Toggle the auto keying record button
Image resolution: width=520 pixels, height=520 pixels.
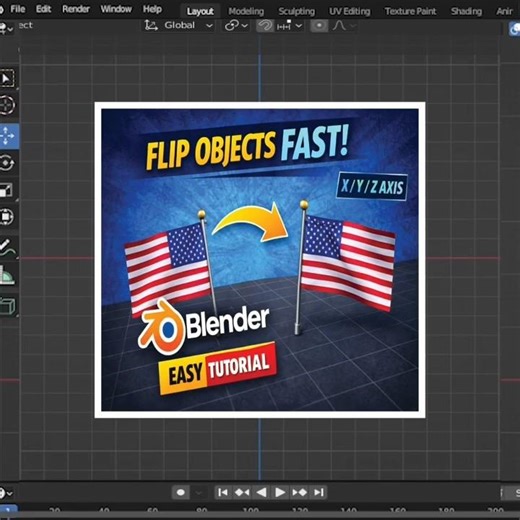coord(181,492)
